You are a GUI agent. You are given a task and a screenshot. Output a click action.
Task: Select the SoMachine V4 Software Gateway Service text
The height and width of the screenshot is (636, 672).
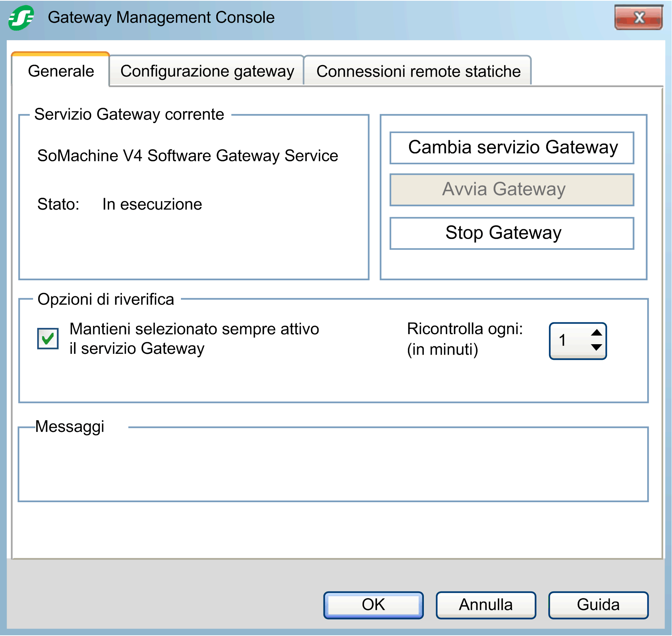(188, 155)
